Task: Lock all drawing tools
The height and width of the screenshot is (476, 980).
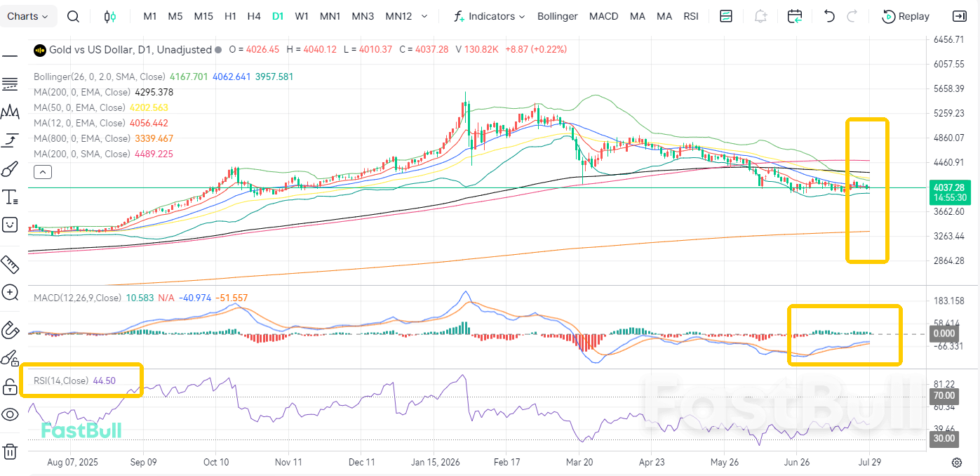Action: coord(10,386)
